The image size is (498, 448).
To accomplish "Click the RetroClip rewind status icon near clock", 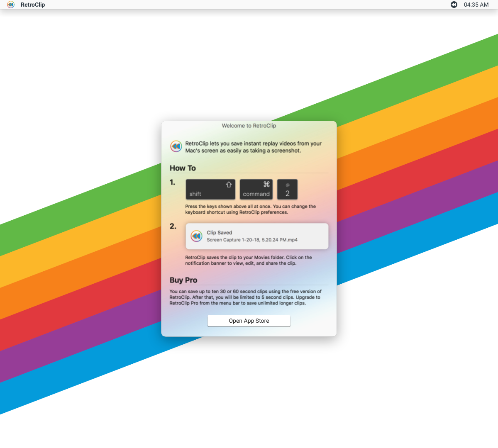I will click(454, 5).
